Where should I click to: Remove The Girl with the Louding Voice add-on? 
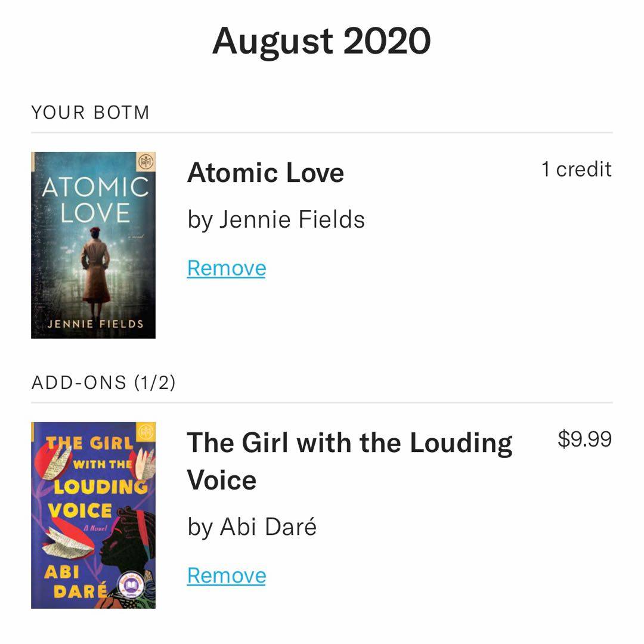pyautogui.click(x=227, y=575)
